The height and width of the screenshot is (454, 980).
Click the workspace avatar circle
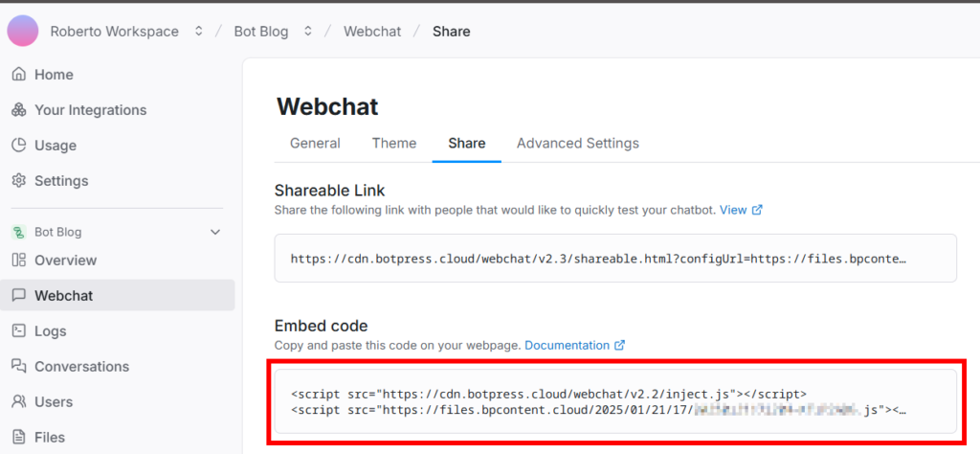pos(23,31)
